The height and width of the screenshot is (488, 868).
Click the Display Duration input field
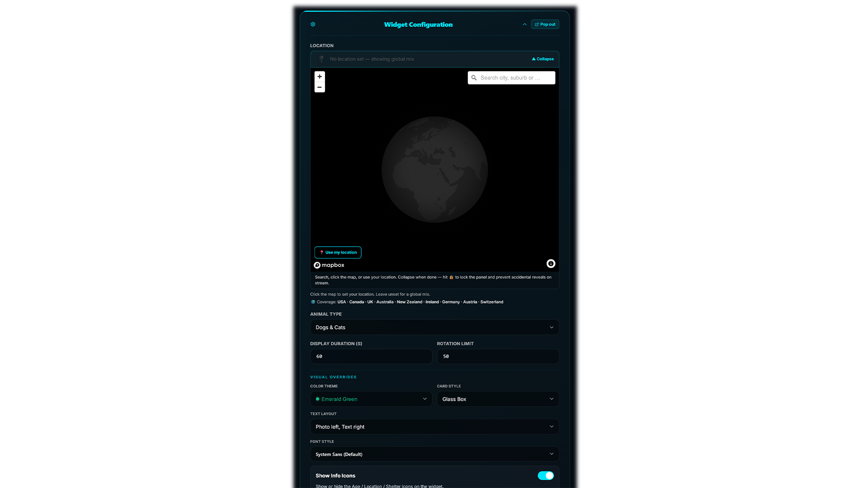point(371,357)
